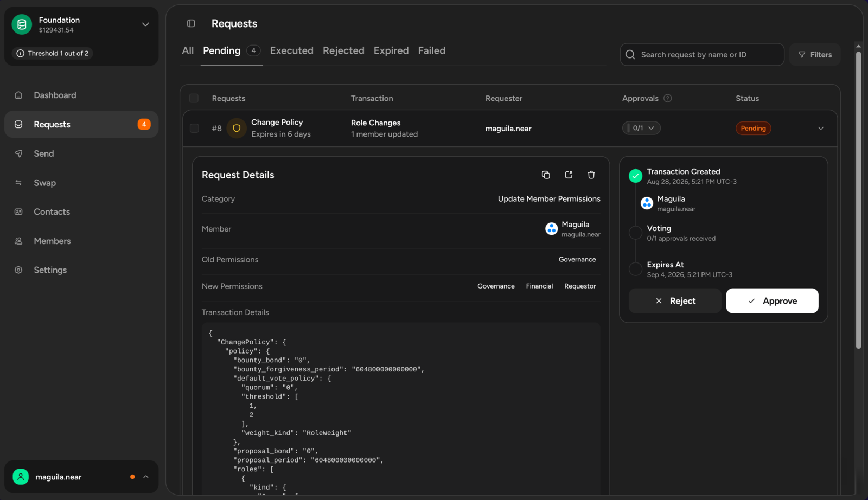Check the request #8 checkbox
868x500 pixels.
[194, 129]
